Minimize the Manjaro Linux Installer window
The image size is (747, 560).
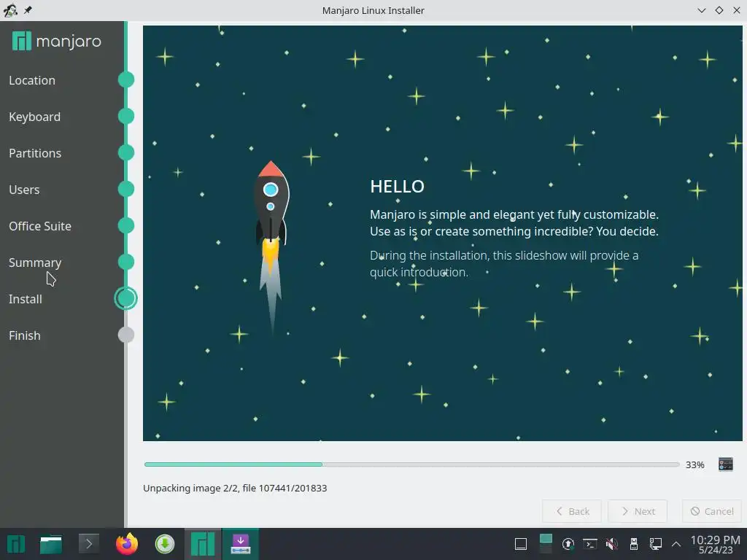(x=701, y=10)
